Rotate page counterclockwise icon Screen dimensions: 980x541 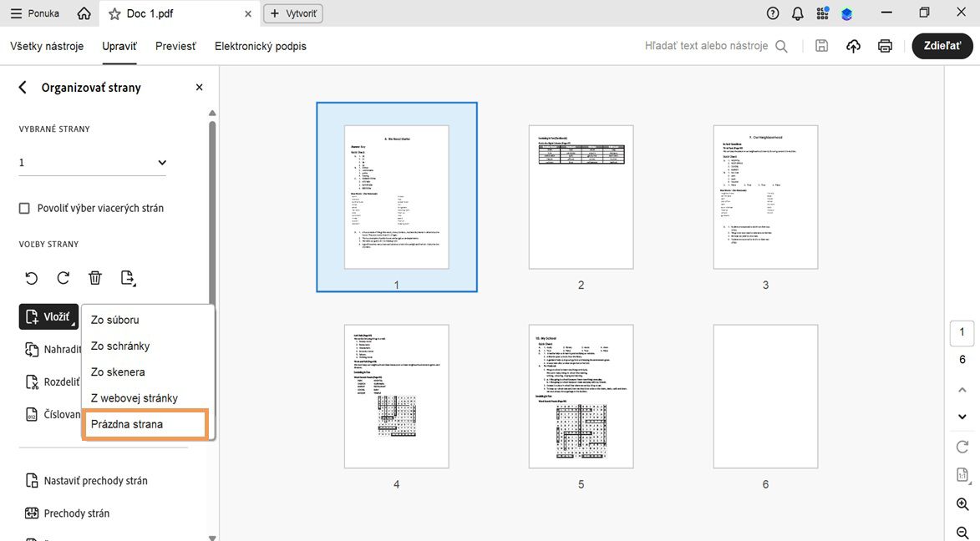[32, 278]
